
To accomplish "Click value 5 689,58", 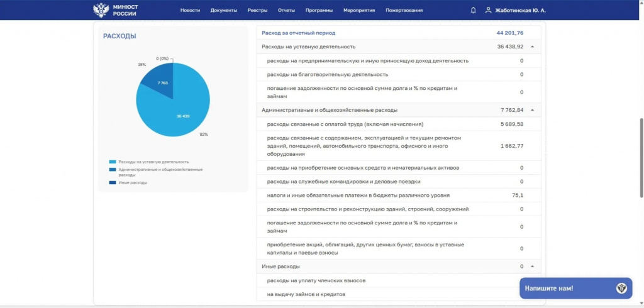I will pos(512,124).
